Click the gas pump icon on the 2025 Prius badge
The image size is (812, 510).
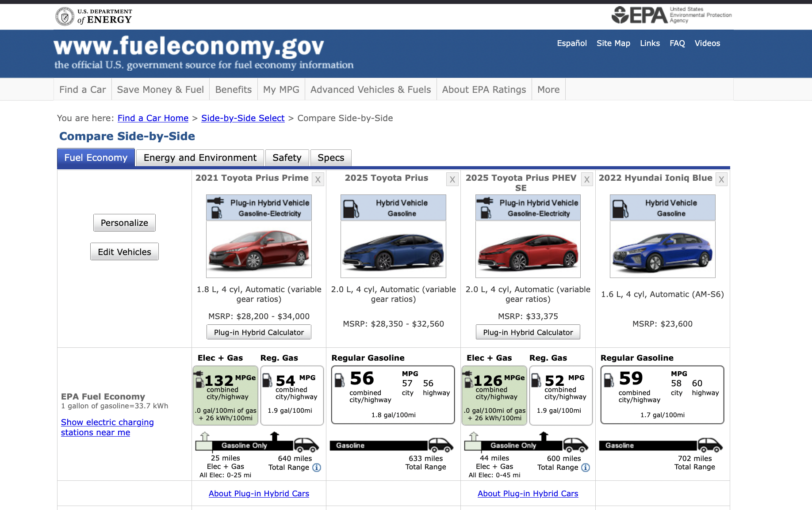tap(351, 207)
